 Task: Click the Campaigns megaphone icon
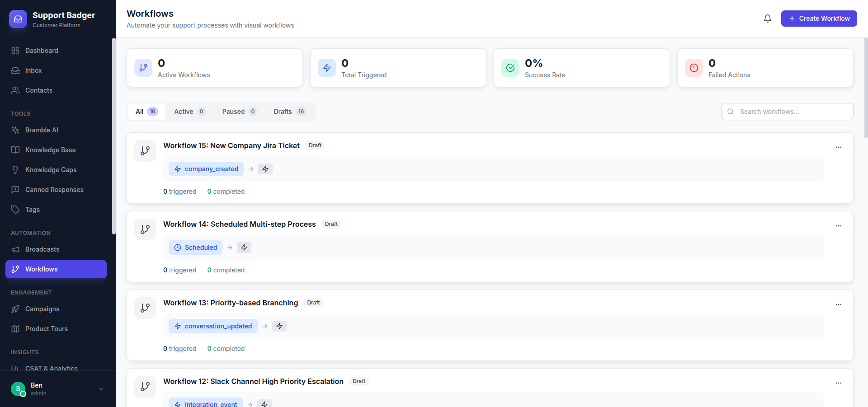coord(16,309)
